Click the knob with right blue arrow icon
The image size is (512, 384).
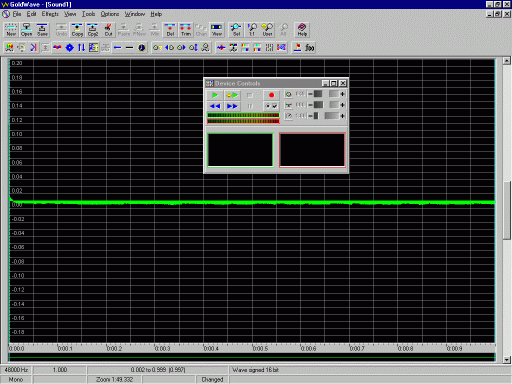[x=181, y=48]
